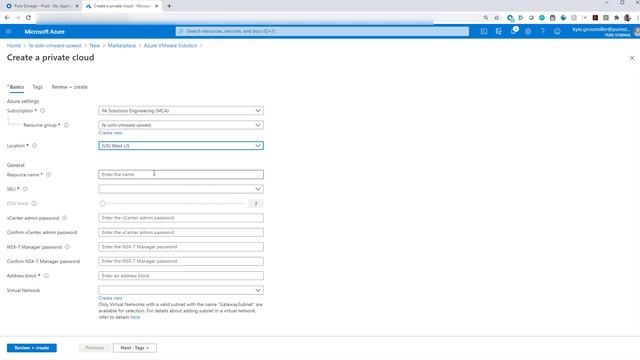The image size is (640, 360).
Task: Open the Chrome profile avatar
Action: tap(627, 18)
